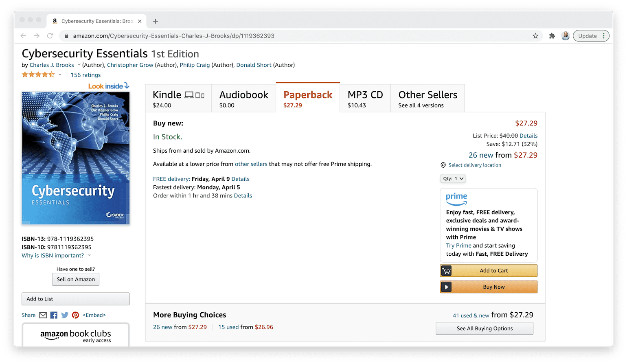Click the browser back arrow
Screen dimensions: 627x364
pyautogui.click(x=23, y=36)
